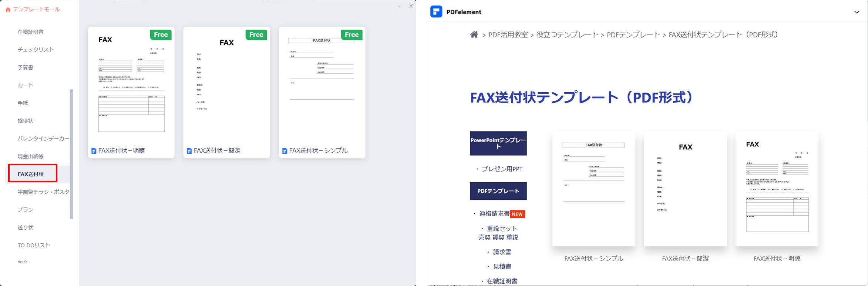Select 招待状 category
Viewport: 868px width, 286px height.
26,121
